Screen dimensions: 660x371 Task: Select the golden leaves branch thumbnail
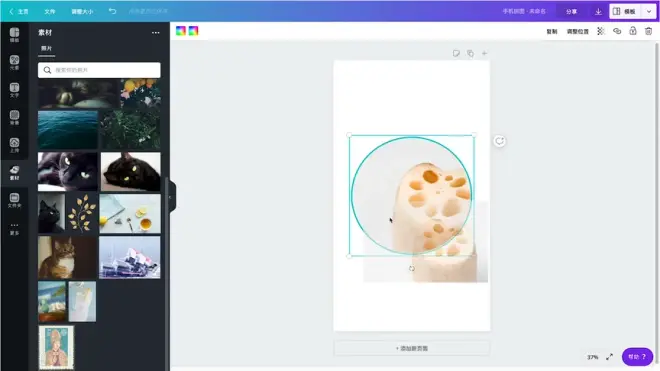click(x=82, y=214)
